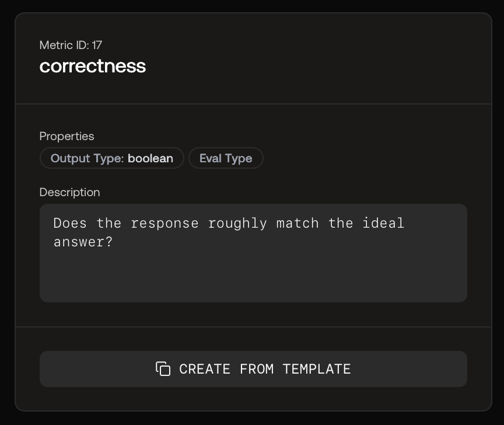This screenshot has width=504, height=425.
Task: Select the Output Type: boolean chip
Action: click(112, 158)
